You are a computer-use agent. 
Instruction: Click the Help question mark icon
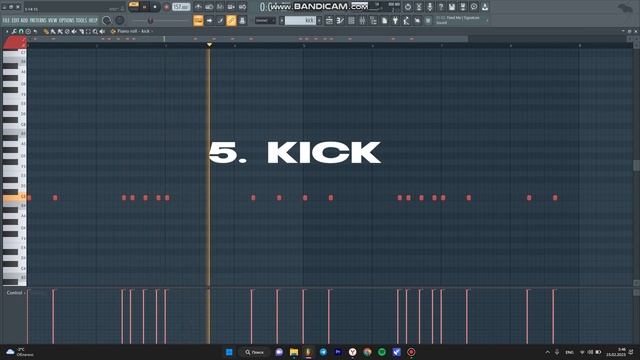click(x=441, y=7)
